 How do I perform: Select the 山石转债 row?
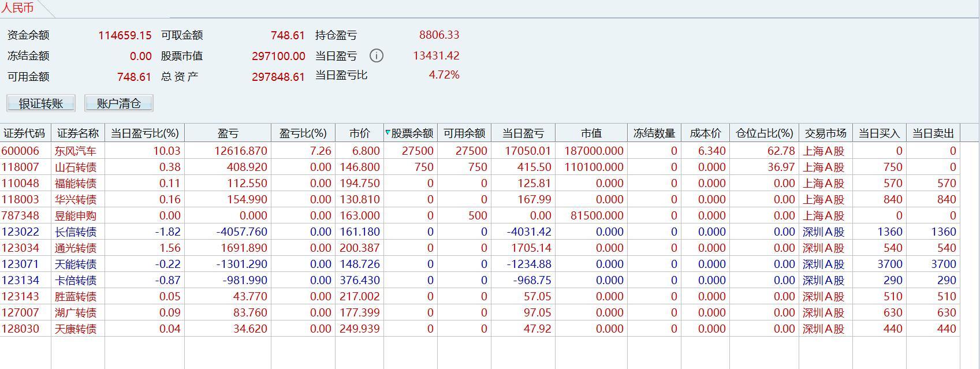pos(480,167)
